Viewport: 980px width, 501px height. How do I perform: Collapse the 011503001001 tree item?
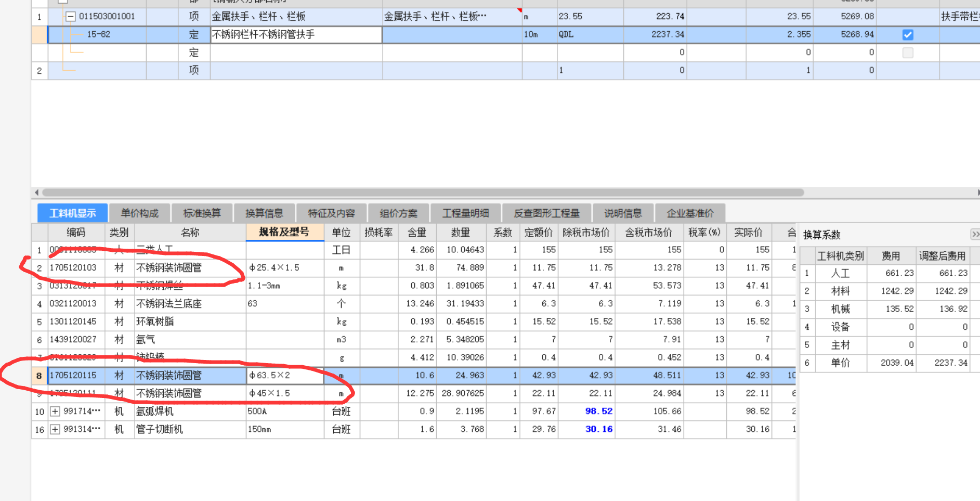coord(71,17)
